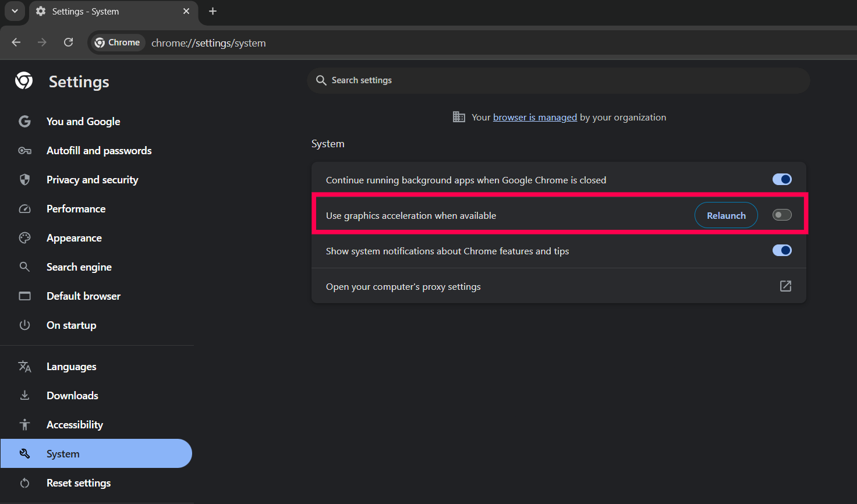Click the Relaunch button
The image size is (857, 504).
pos(726,215)
